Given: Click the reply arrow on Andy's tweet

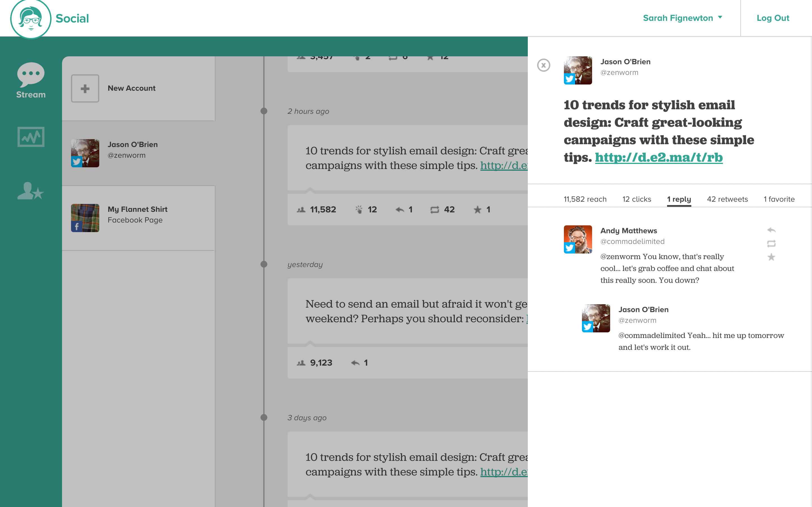Looking at the screenshot, I should [771, 230].
